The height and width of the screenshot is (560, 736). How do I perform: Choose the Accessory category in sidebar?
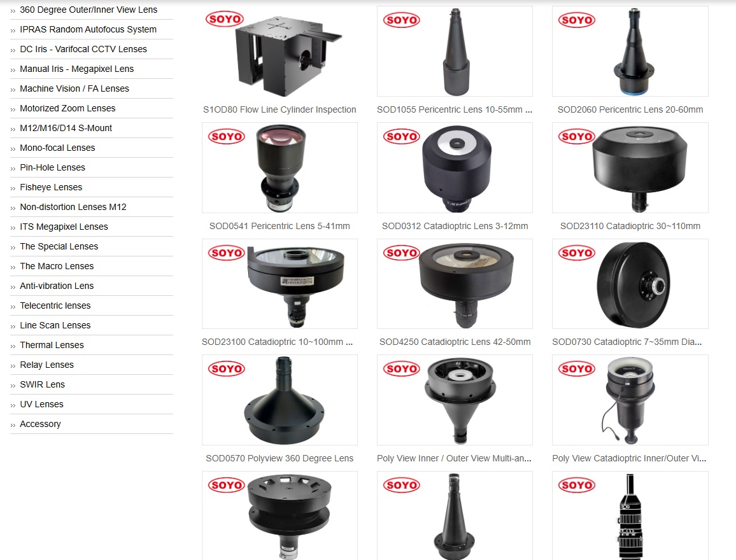tap(40, 424)
